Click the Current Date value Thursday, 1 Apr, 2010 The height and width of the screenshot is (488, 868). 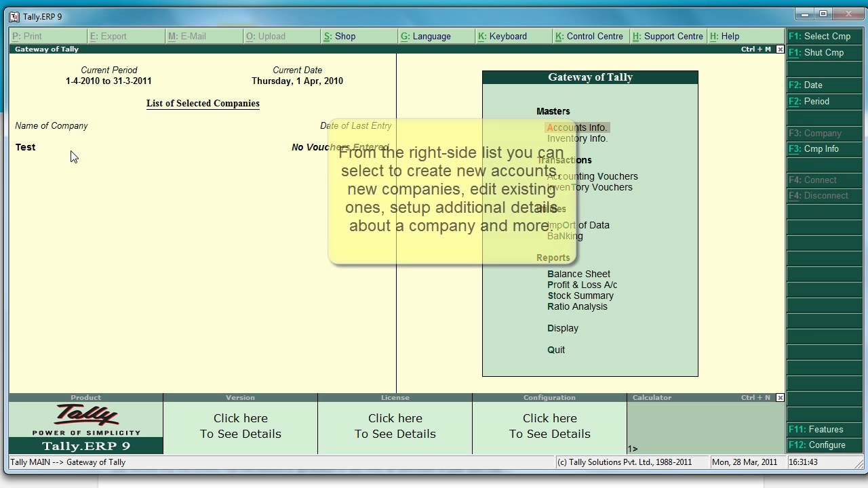coord(298,81)
